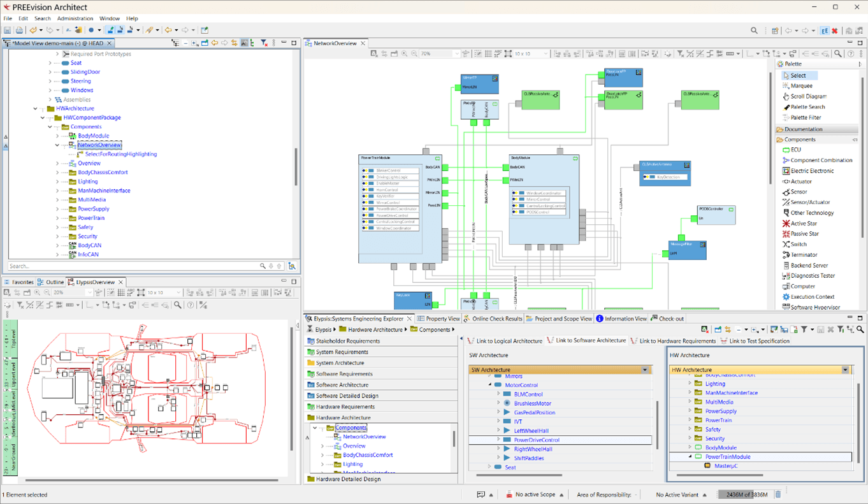Select the Marquee tool in the Palette
868x504 pixels.
point(799,85)
